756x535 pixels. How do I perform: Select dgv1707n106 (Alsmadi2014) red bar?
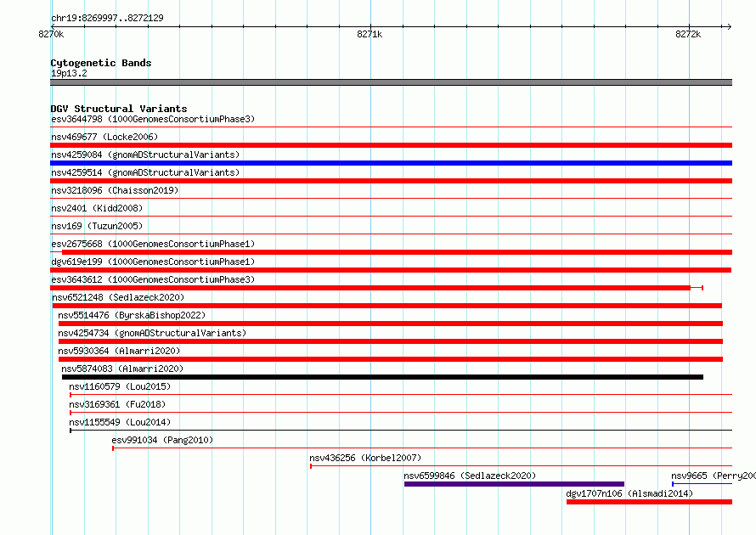(650, 502)
